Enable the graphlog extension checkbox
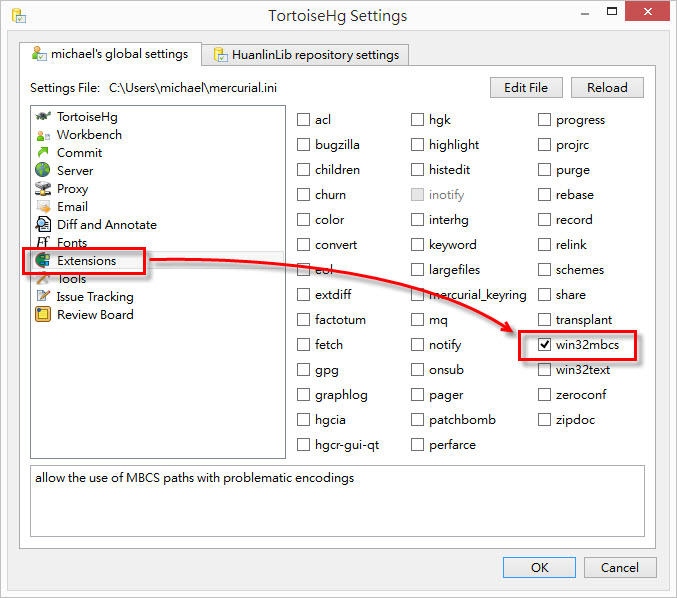 pos(304,395)
